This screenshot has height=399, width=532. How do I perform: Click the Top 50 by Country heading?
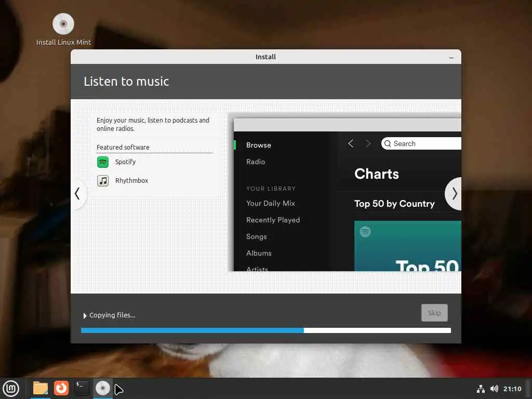coord(394,204)
